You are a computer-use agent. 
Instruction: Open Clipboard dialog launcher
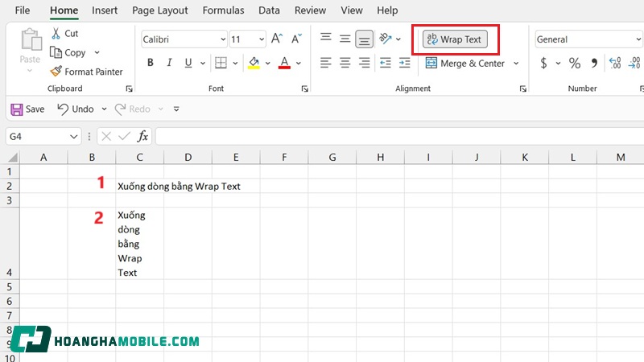coord(129,88)
